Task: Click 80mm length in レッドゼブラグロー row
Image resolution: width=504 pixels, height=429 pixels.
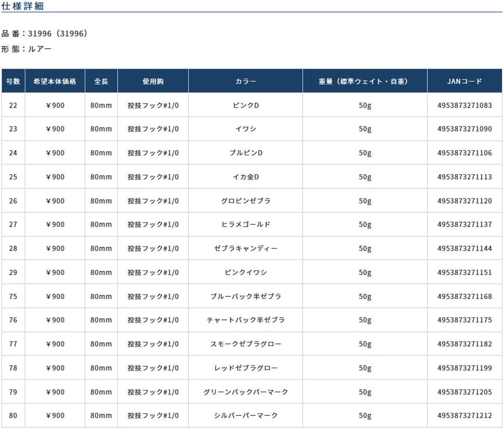Action: point(101,368)
